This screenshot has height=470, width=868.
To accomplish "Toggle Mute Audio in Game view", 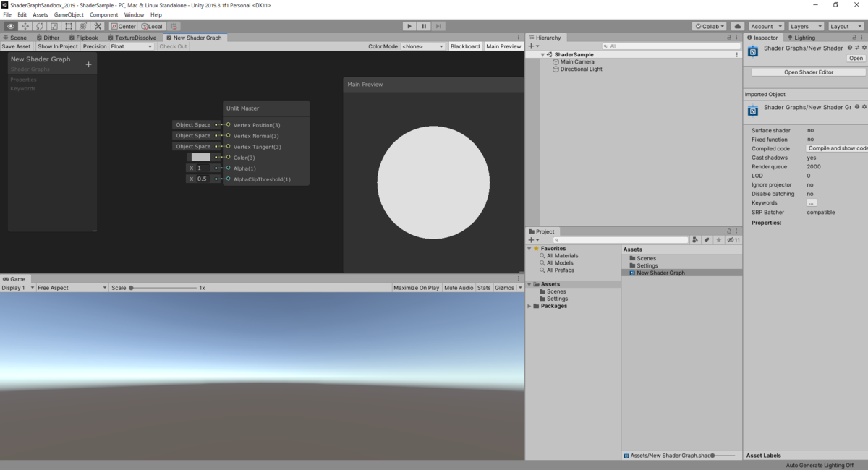I will (x=459, y=288).
